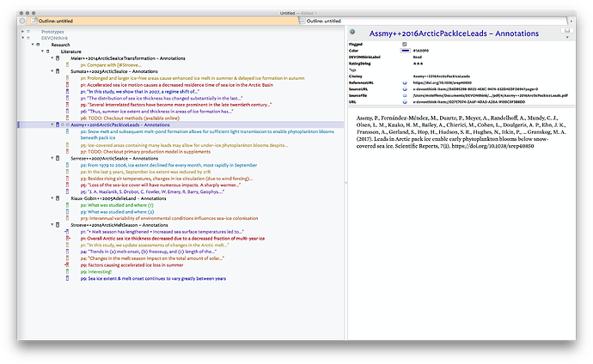Collapse Assmy++2016ArcticPackIceLeads annotations

[52, 124]
